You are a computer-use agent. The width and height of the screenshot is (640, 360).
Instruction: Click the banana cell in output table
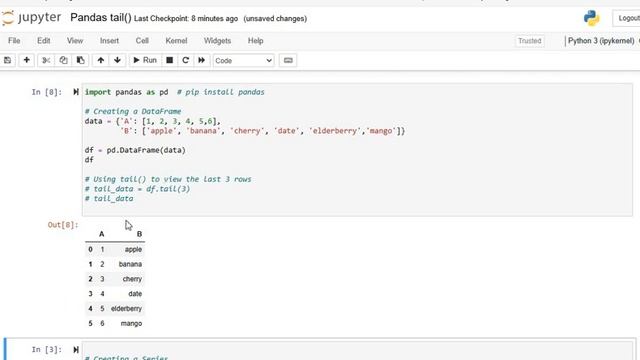click(x=130, y=264)
